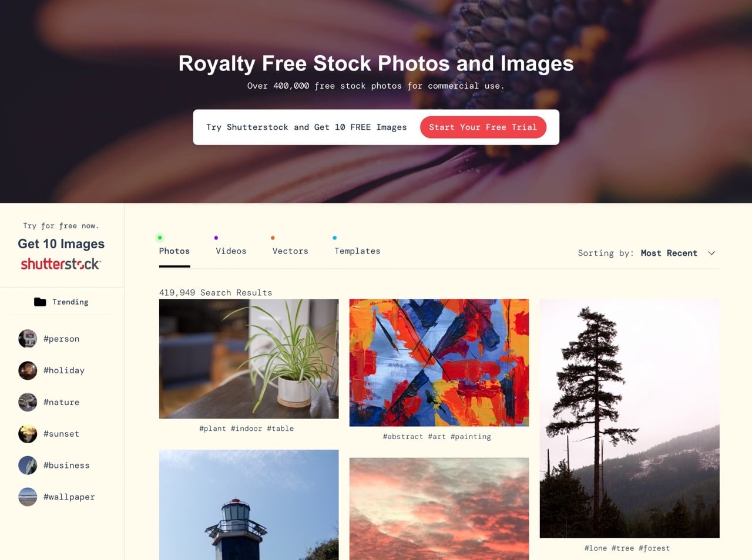The height and width of the screenshot is (560, 752).
Task: Open the abstract painting thumbnail
Action: pos(439,363)
